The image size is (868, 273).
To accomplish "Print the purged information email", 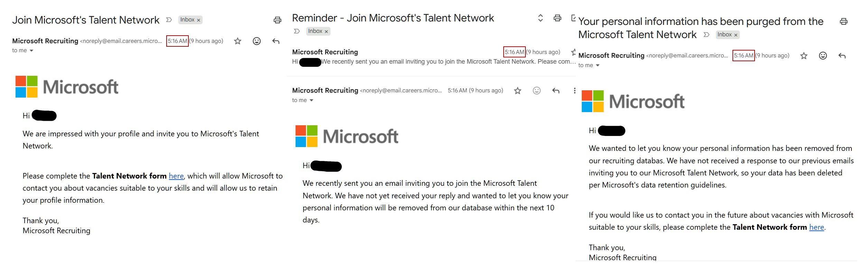I will [x=843, y=21].
